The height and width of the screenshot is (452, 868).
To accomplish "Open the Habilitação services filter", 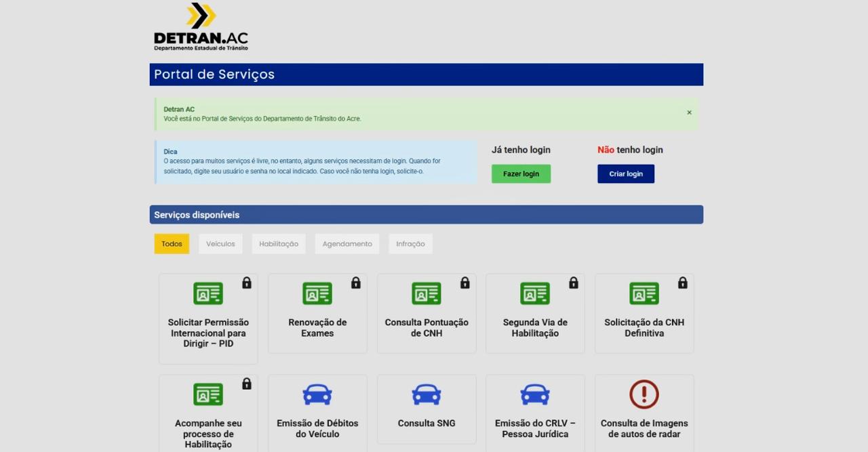I will coord(278,243).
